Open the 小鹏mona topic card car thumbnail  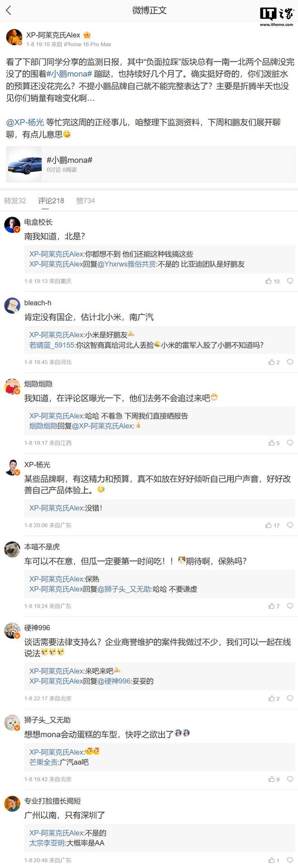(24, 164)
